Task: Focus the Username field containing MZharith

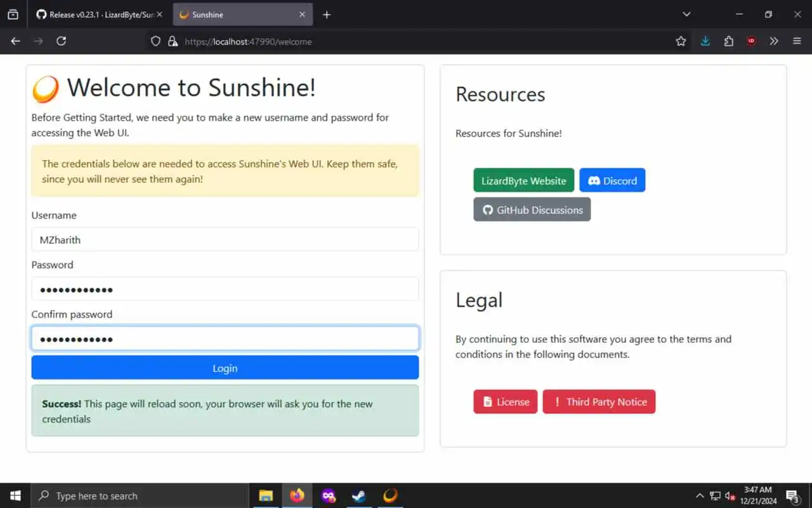Action: click(x=225, y=239)
